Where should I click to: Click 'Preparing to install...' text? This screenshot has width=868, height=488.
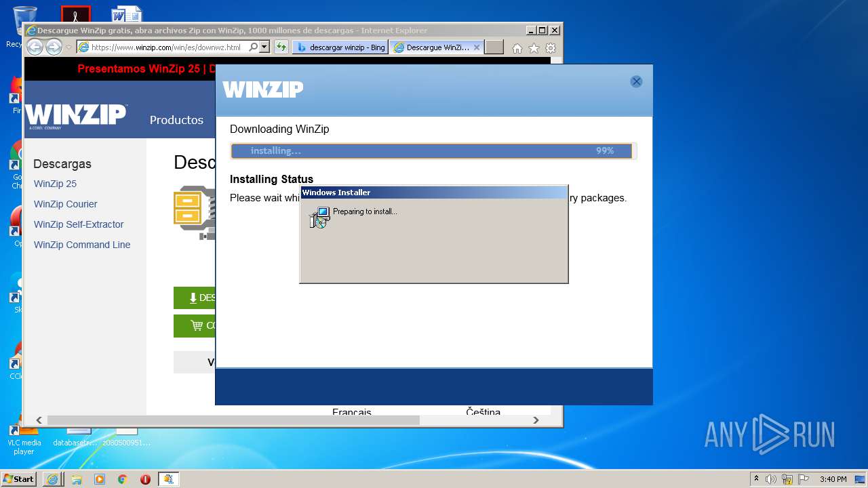[x=365, y=211]
